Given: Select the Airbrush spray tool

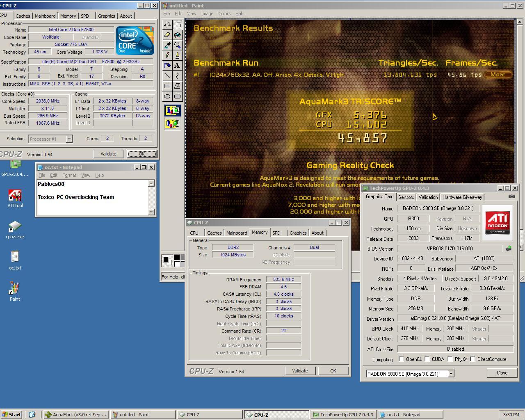Looking at the screenshot, I should [167, 66].
